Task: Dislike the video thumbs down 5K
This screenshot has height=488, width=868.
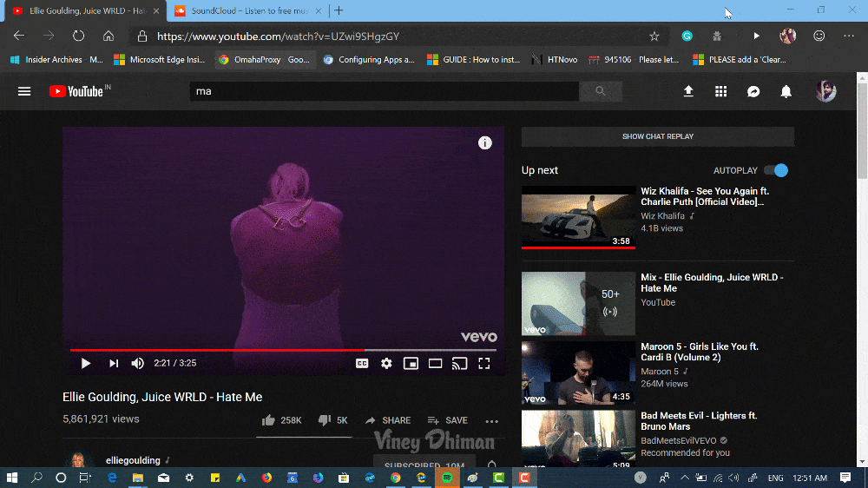Action: click(x=332, y=420)
